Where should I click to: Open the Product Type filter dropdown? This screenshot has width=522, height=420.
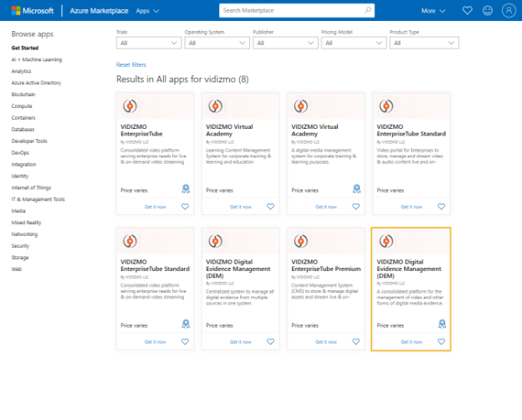[x=423, y=43]
